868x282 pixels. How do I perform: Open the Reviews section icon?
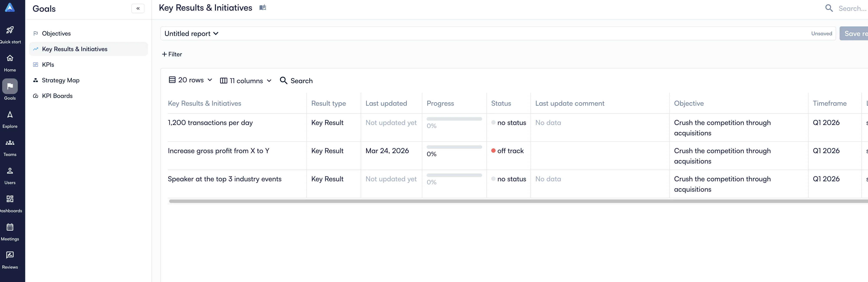[10, 255]
